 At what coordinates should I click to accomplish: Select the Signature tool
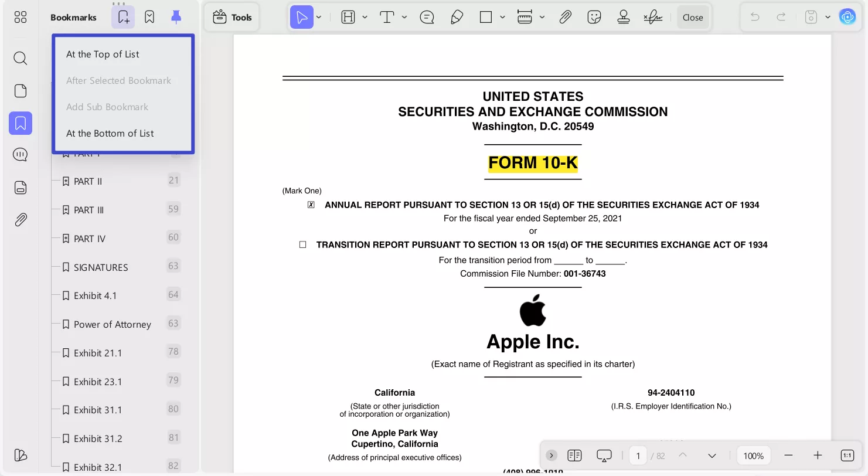652,17
